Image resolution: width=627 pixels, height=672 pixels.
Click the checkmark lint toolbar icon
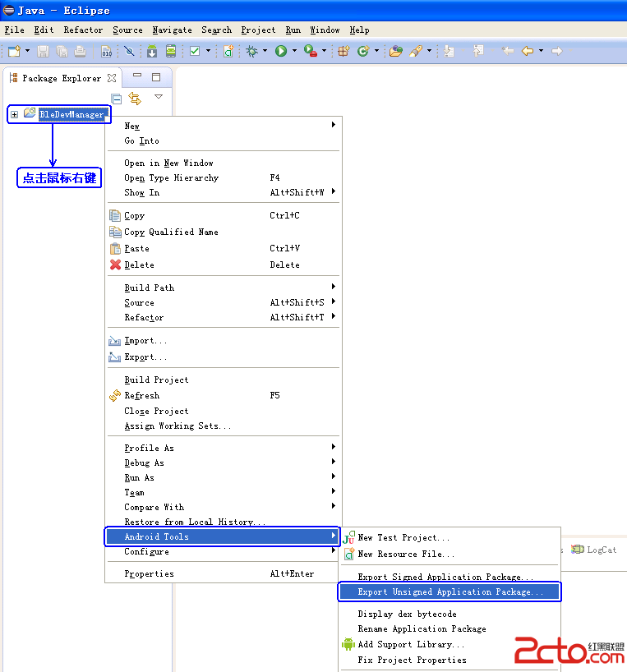pos(195,52)
